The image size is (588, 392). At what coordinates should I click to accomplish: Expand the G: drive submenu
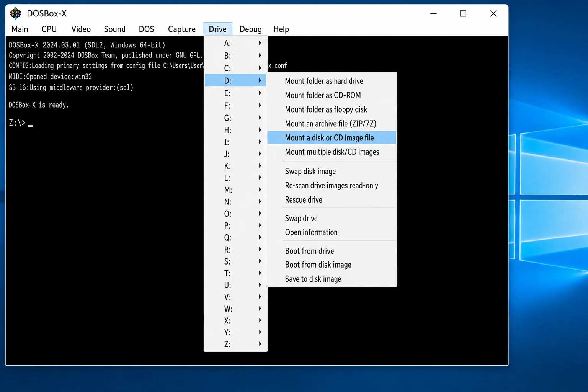tap(235, 118)
